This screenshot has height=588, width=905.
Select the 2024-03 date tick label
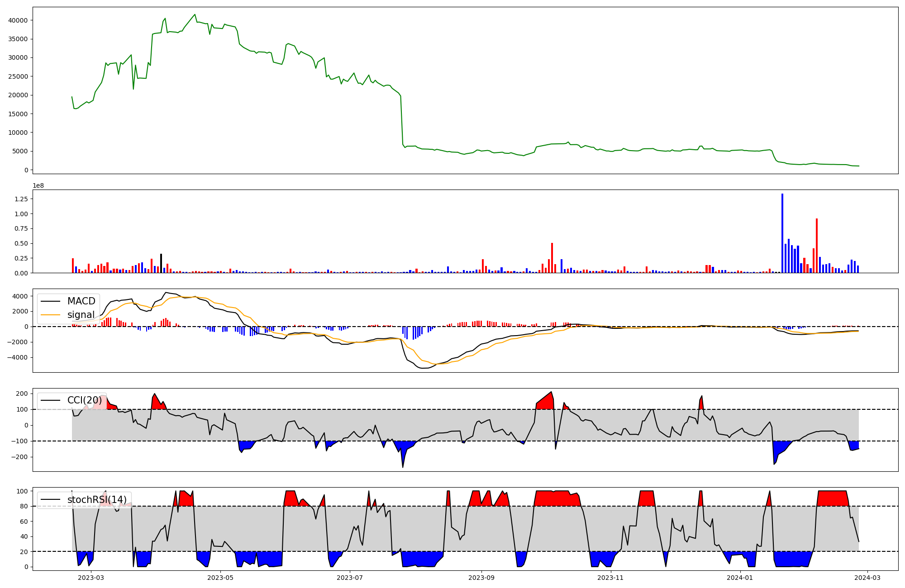coord(867,578)
